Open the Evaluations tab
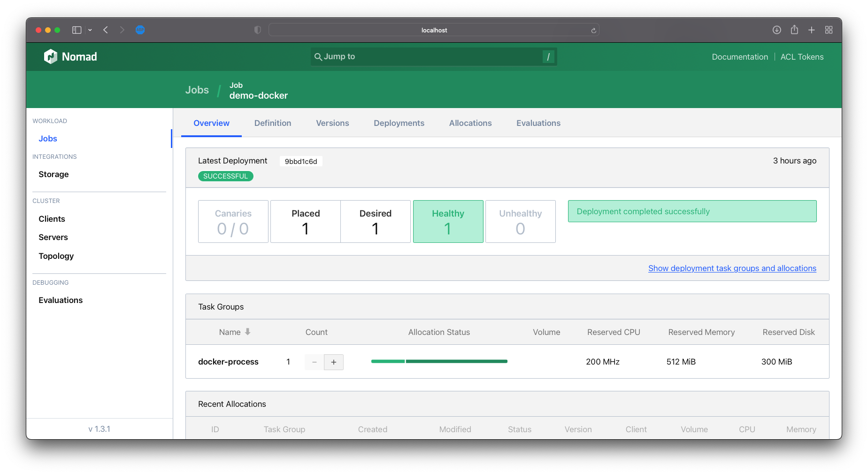This screenshot has height=474, width=868. tap(538, 123)
